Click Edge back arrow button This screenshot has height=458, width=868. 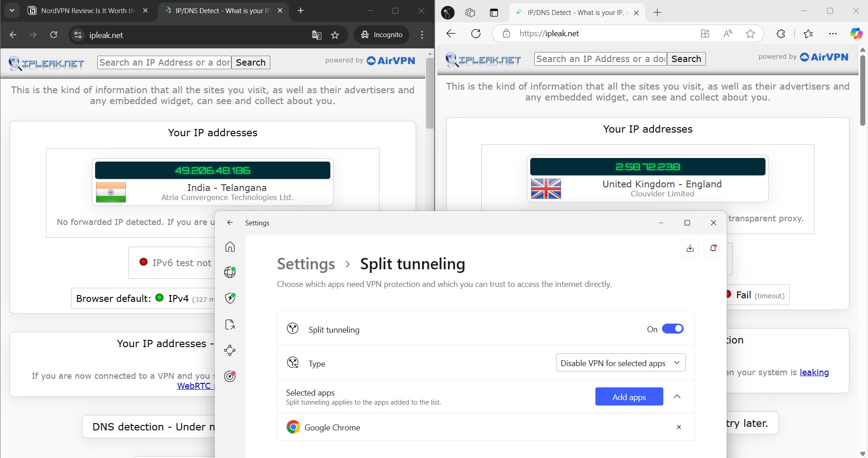point(451,33)
